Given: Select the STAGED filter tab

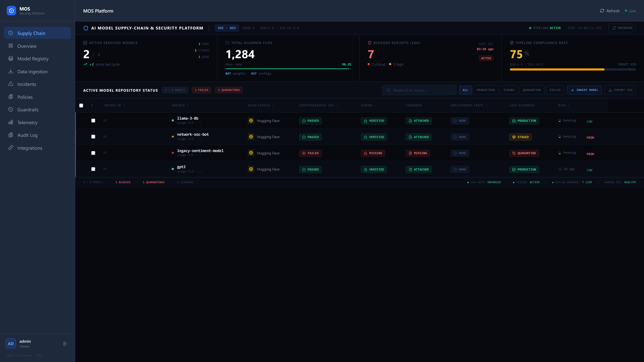Looking at the screenshot, I should [x=509, y=90].
